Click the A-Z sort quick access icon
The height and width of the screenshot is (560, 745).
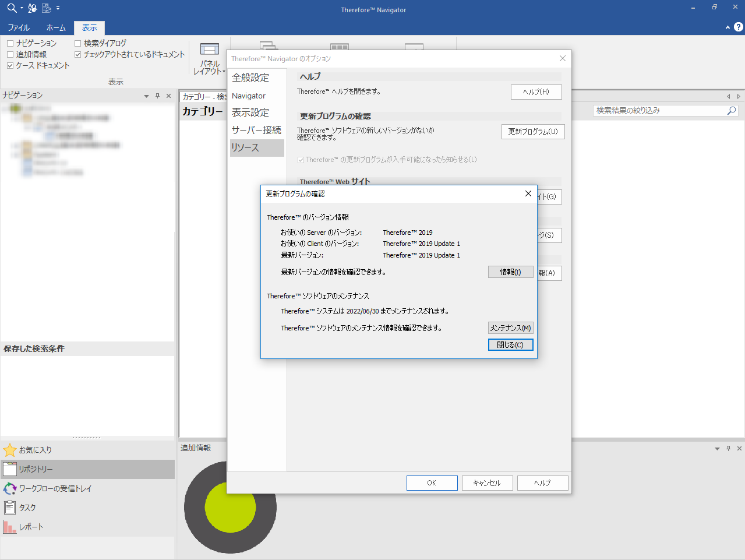32,8
